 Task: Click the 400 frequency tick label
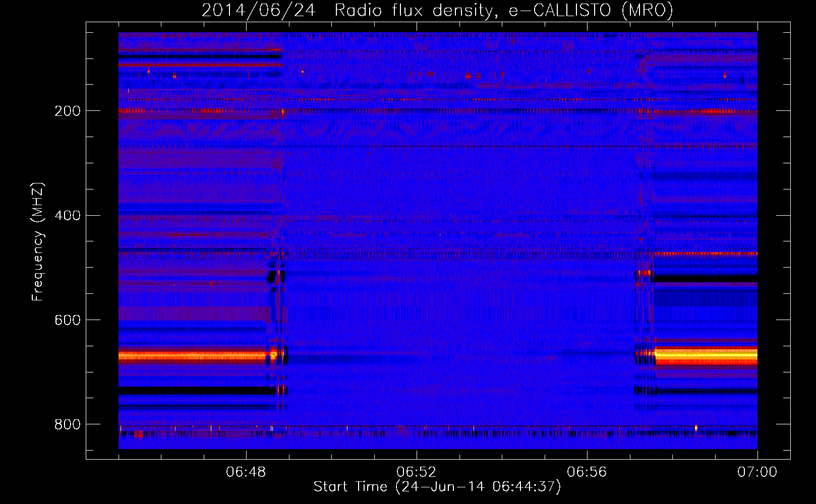[x=68, y=216]
